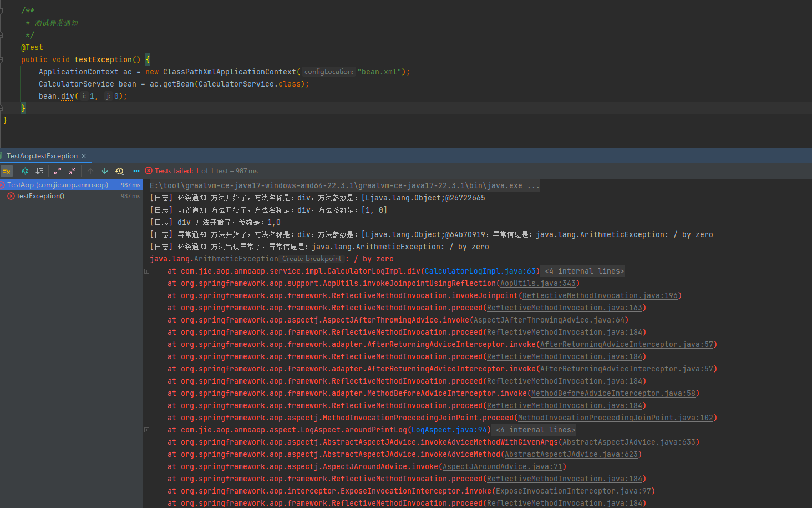Sort test results alphabetically
This screenshot has width=812, height=508.
(x=25, y=171)
